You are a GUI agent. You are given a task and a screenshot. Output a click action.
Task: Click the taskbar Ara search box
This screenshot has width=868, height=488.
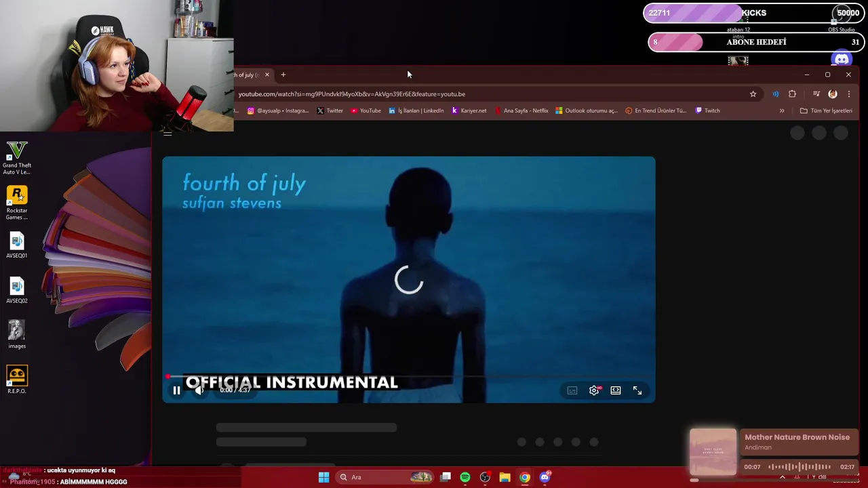[x=385, y=477]
